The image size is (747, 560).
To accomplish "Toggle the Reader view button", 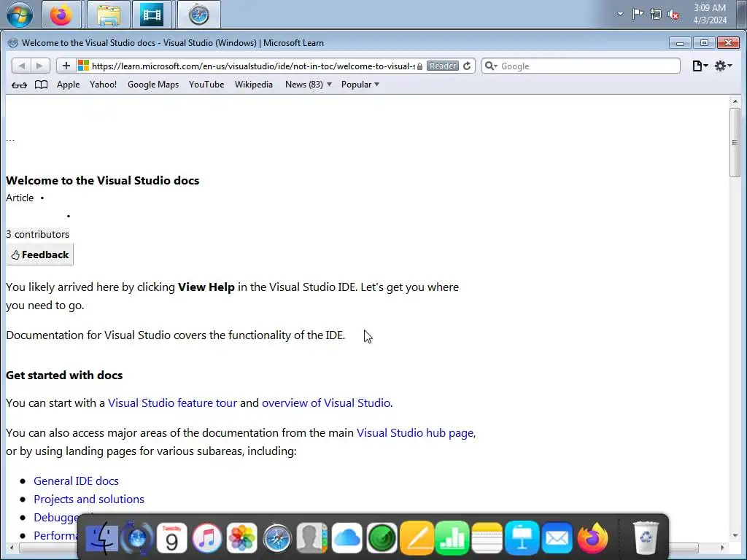I will click(443, 66).
